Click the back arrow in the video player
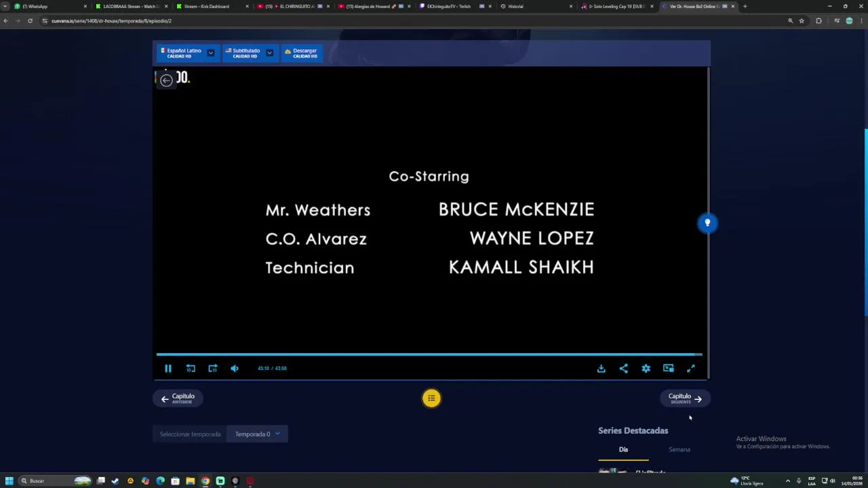The height and width of the screenshot is (488, 868). (166, 80)
